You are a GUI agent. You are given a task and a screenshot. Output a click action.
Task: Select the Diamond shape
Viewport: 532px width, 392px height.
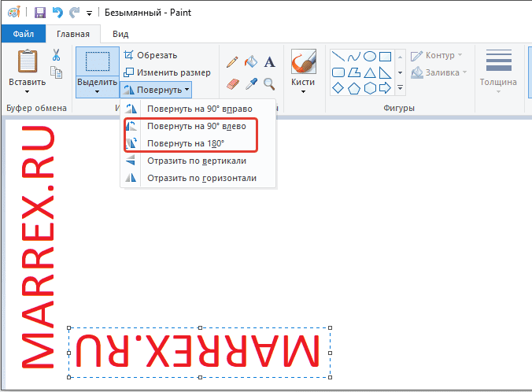click(338, 88)
